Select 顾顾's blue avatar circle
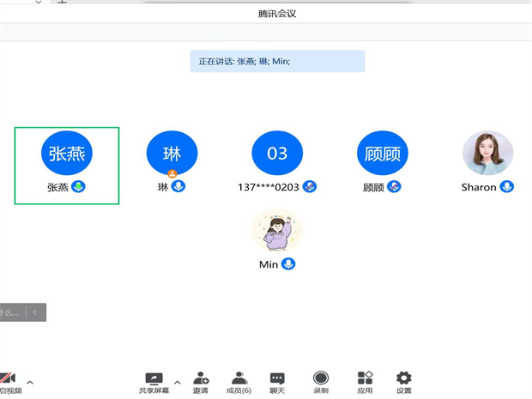 tap(383, 153)
